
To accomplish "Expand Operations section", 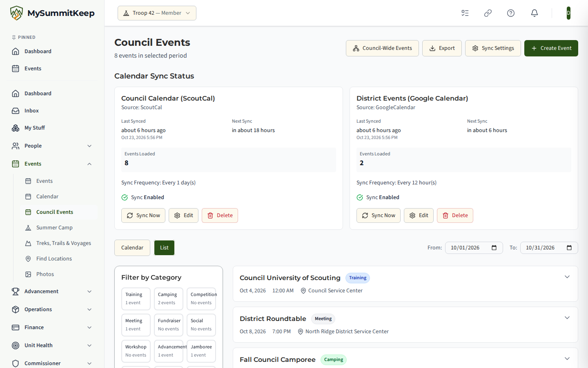I will [52, 309].
